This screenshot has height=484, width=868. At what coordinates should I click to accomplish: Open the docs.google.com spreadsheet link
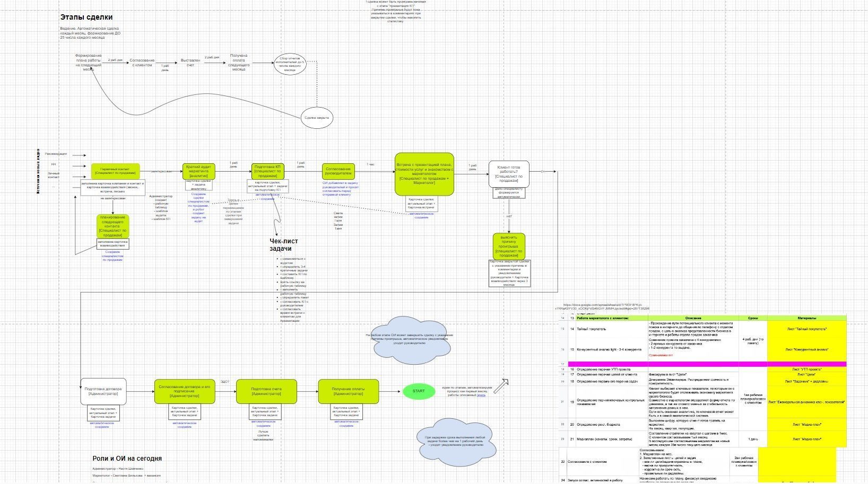[x=602, y=306]
